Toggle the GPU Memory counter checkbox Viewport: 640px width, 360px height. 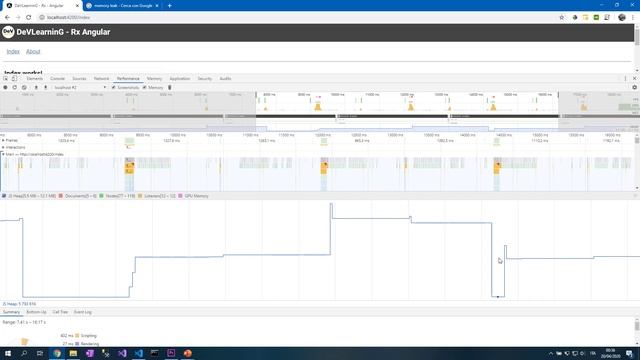pyautogui.click(x=180, y=196)
